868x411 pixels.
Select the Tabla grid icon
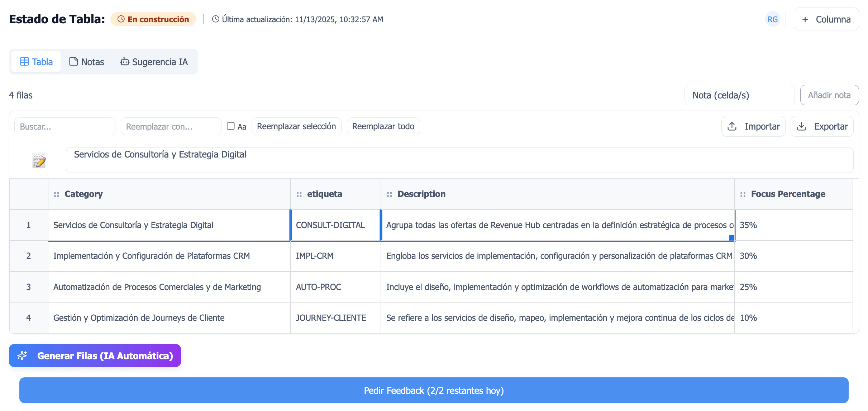[24, 61]
